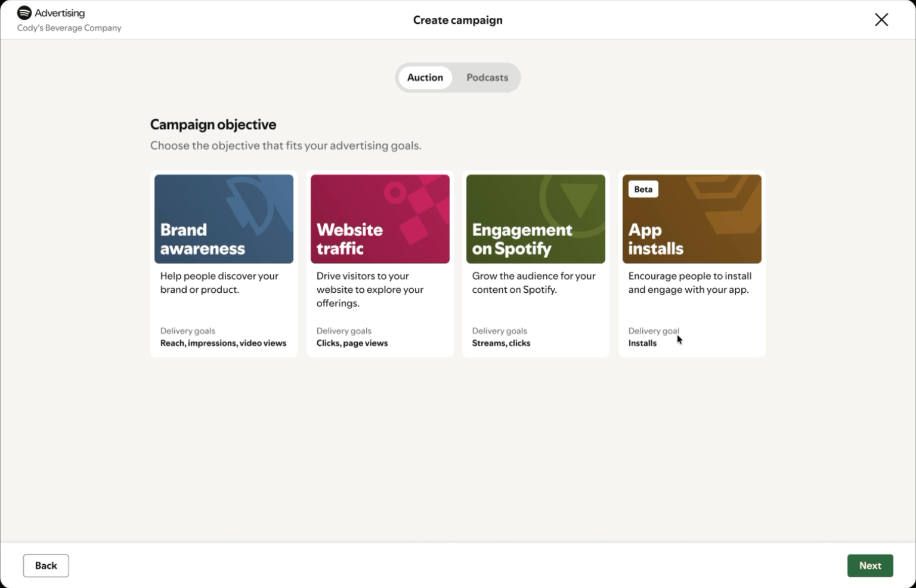Click 'Clicks, page views' delivery goals
The image size is (916, 588).
point(352,343)
